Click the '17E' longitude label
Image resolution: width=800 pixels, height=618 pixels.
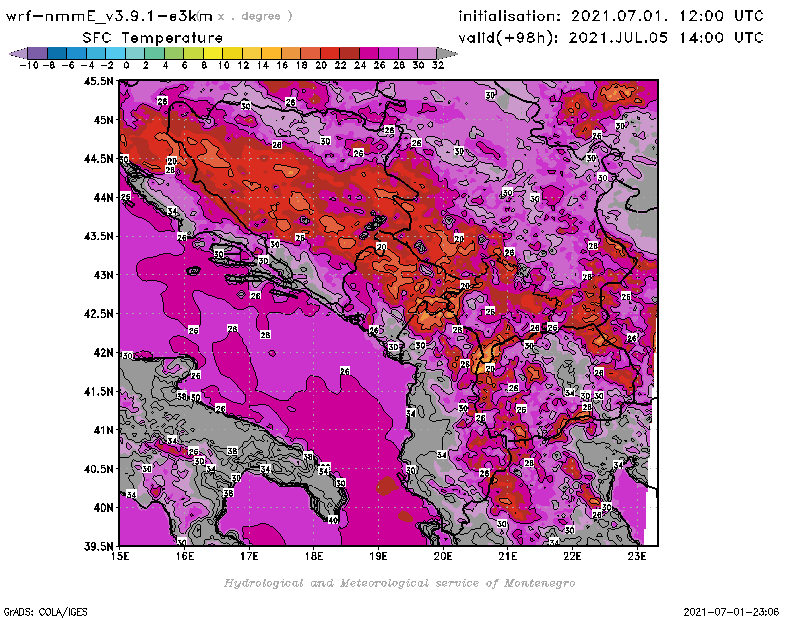(x=249, y=556)
